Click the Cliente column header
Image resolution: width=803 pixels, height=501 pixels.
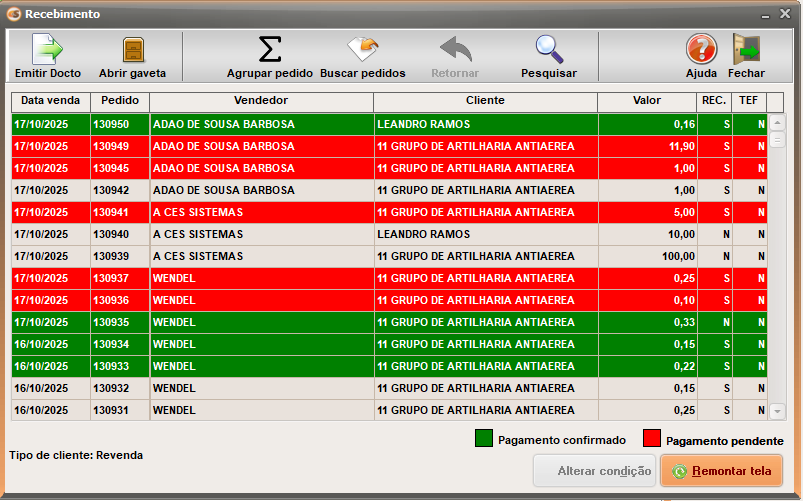coord(485,101)
